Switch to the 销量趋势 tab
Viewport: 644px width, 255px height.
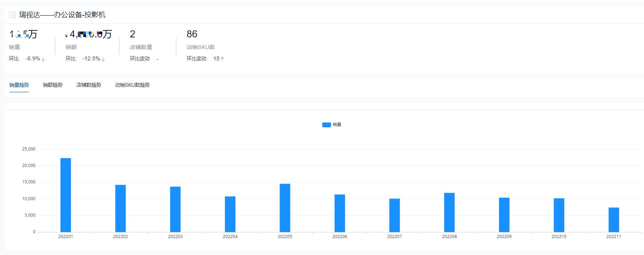point(19,85)
